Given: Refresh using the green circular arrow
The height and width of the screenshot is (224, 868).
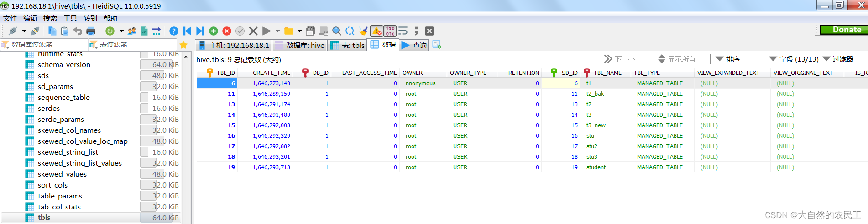Looking at the screenshot, I should point(110,31).
